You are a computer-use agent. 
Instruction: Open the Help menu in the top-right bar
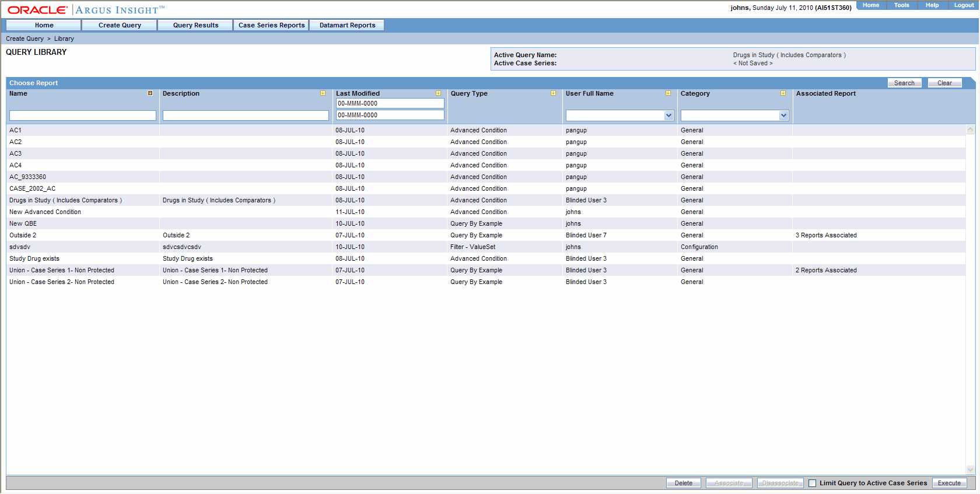(932, 5)
